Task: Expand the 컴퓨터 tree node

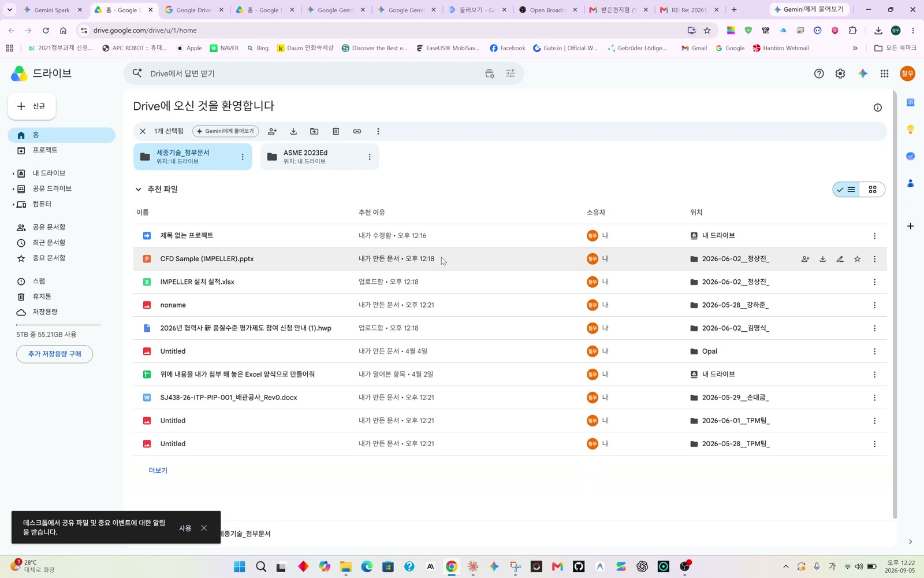Action: coord(13,205)
